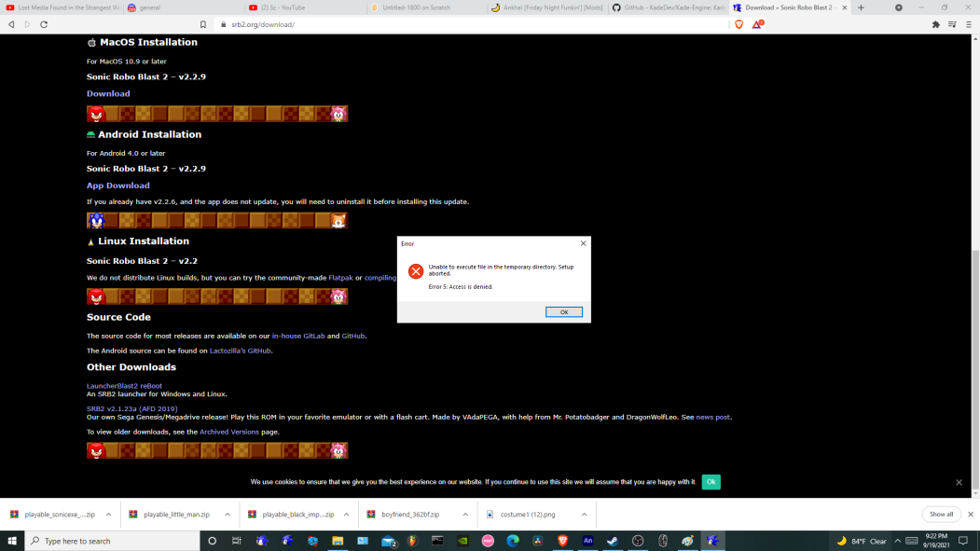Click OK in the Error dialog

pos(564,311)
